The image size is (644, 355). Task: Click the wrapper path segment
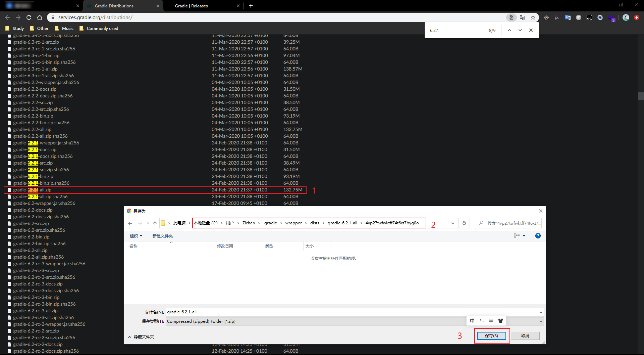(293, 223)
